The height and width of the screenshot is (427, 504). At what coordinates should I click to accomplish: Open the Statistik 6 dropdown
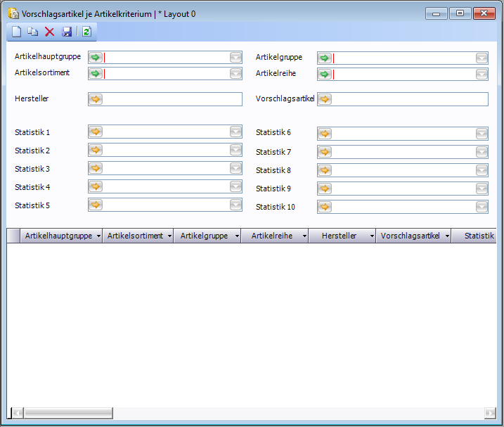click(x=482, y=134)
